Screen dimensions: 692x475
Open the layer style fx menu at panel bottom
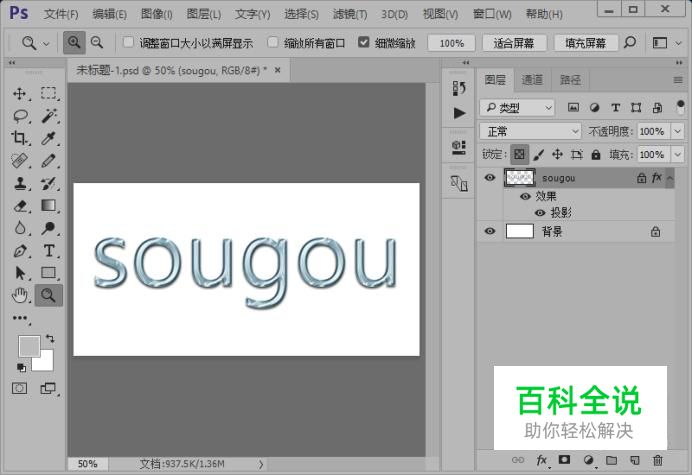pyautogui.click(x=542, y=460)
